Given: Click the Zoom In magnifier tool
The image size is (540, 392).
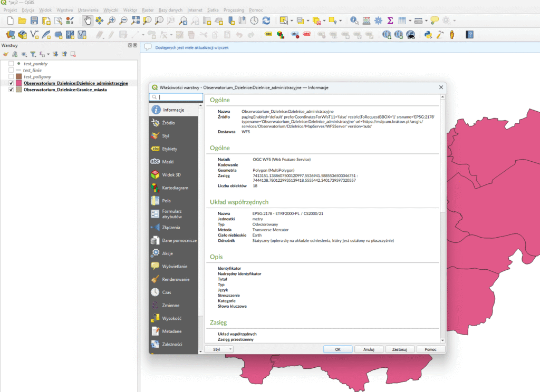Looking at the screenshot, I should [111, 21].
